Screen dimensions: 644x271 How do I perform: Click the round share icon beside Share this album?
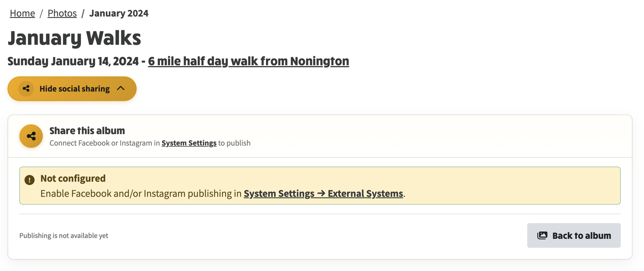point(31,136)
